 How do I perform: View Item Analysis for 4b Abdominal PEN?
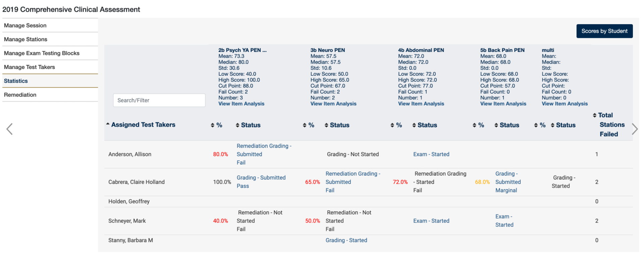pyautogui.click(x=421, y=104)
